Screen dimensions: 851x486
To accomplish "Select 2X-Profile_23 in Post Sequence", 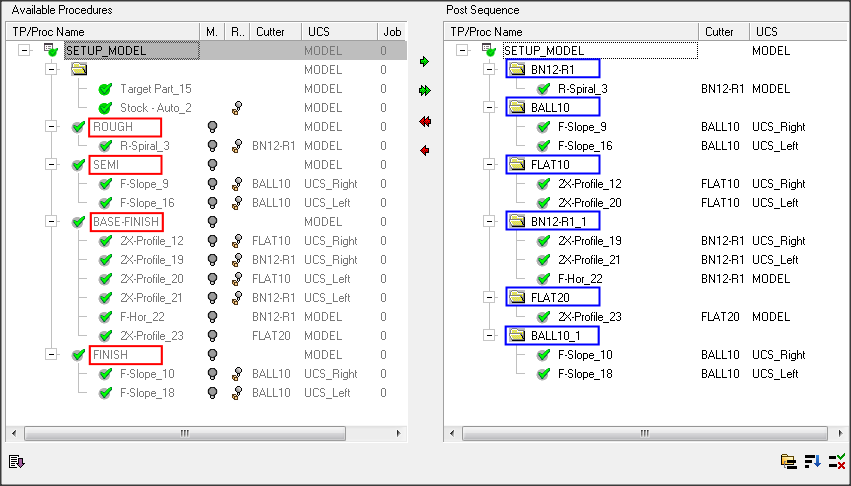I will tap(589, 317).
